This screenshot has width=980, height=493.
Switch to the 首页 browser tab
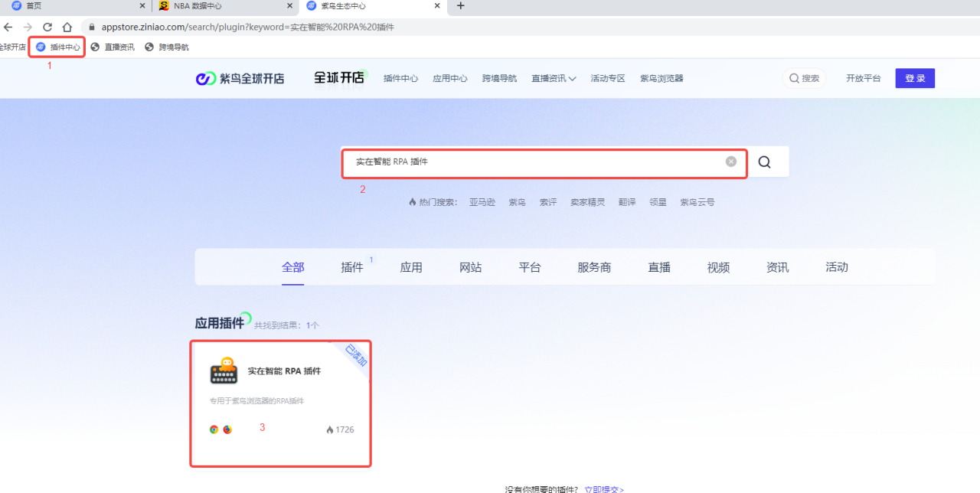tap(74, 6)
